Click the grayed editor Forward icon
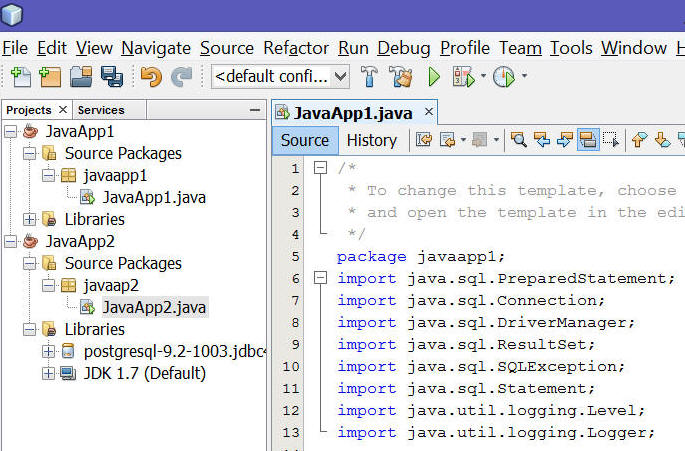Viewport: 685px width, 451px height. click(480, 140)
